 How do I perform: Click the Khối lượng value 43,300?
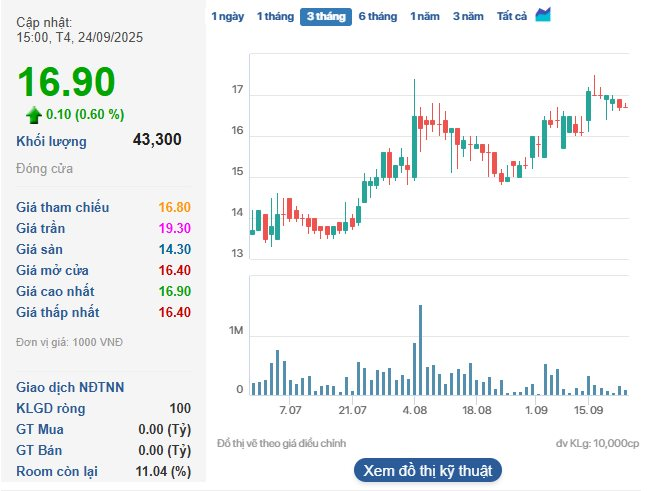(157, 140)
